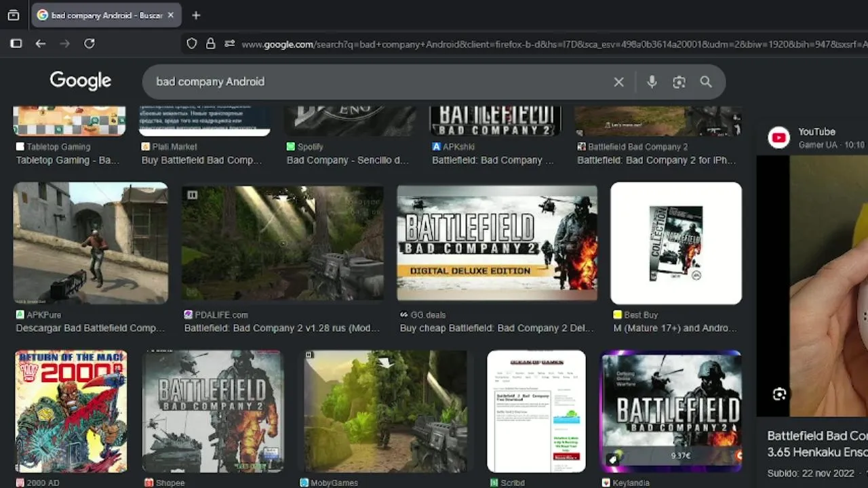Image resolution: width=868 pixels, height=488 pixels.
Task: Open Shopee Battlefield Bad Company 2 thumbnail
Action: [x=213, y=411]
